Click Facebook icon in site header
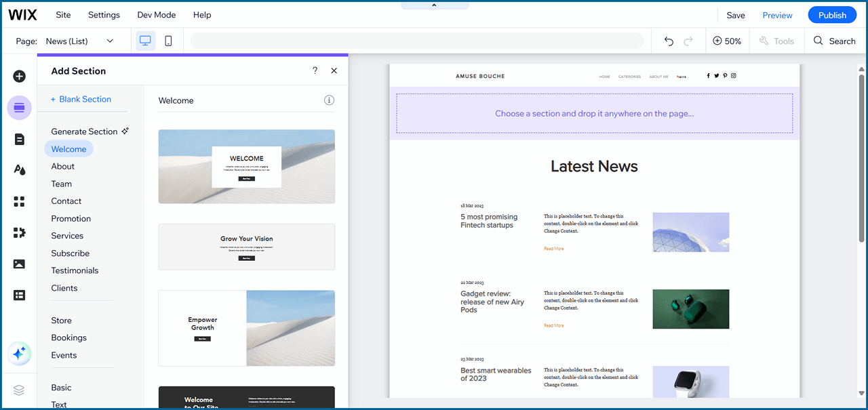The image size is (868, 410). [709, 76]
